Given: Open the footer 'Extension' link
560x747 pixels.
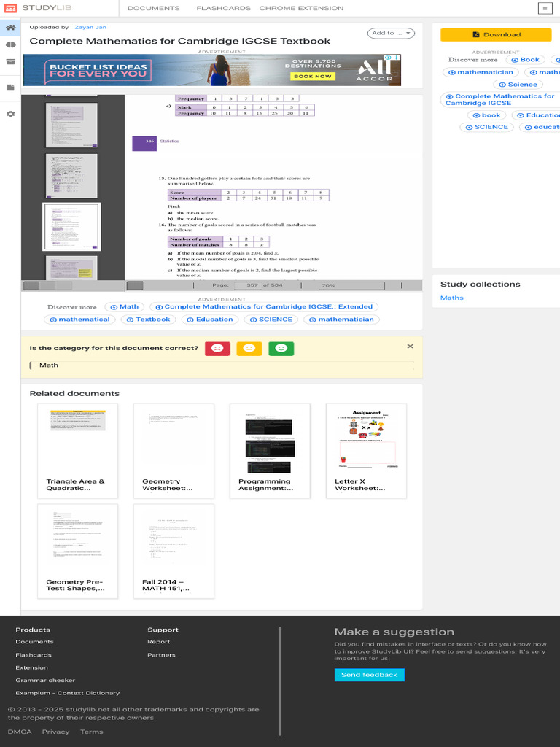Looking at the screenshot, I should click(x=31, y=668).
